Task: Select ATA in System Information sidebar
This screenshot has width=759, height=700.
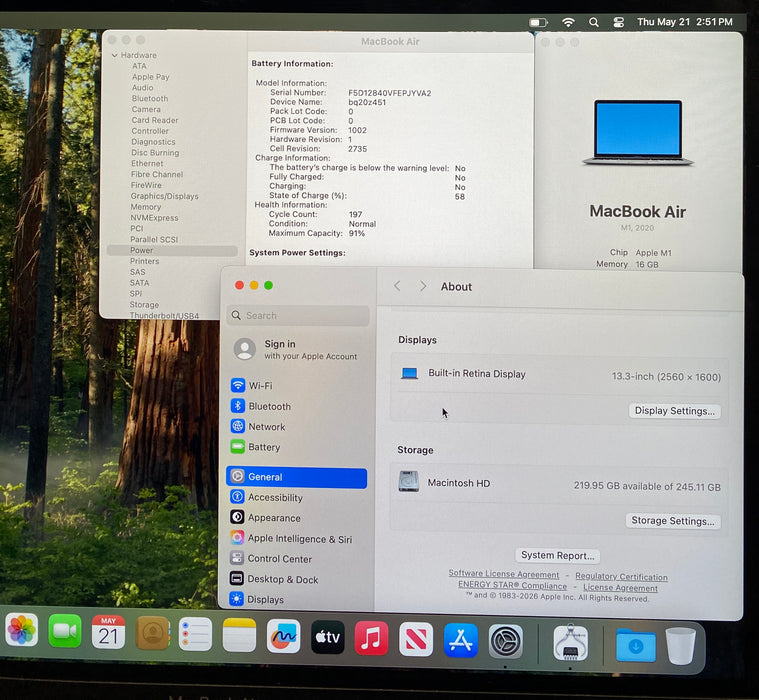Action: click(139, 66)
